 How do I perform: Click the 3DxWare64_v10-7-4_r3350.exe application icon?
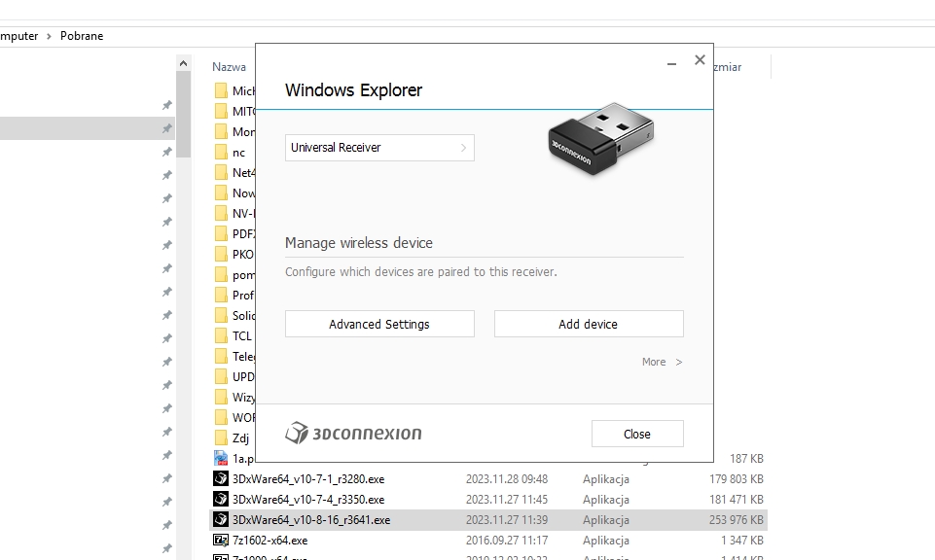tap(221, 499)
